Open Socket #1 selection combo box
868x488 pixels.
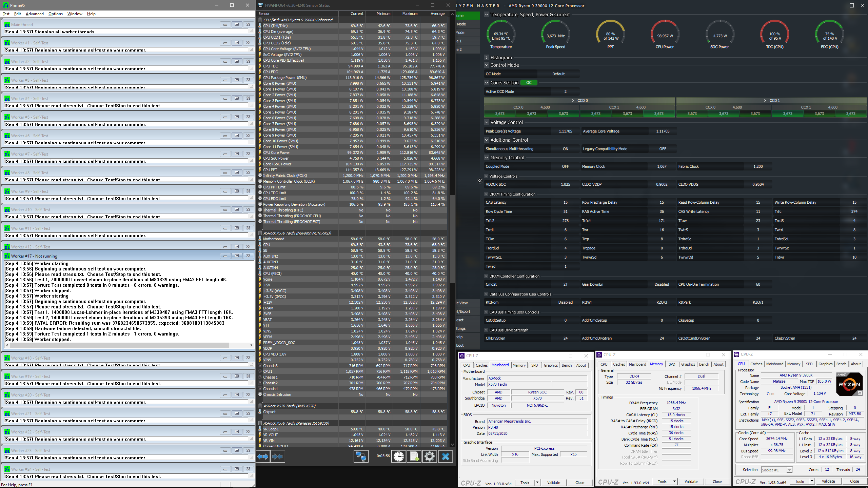click(x=776, y=470)
